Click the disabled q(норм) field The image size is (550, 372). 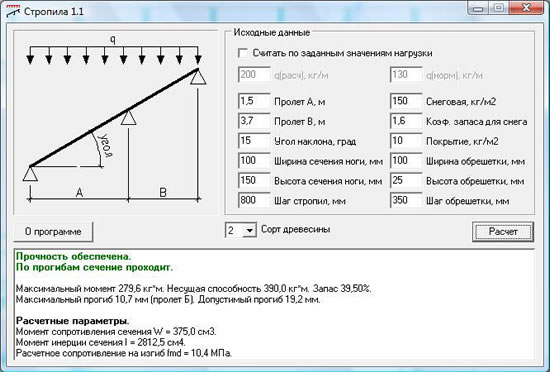[x=406, y=75]
